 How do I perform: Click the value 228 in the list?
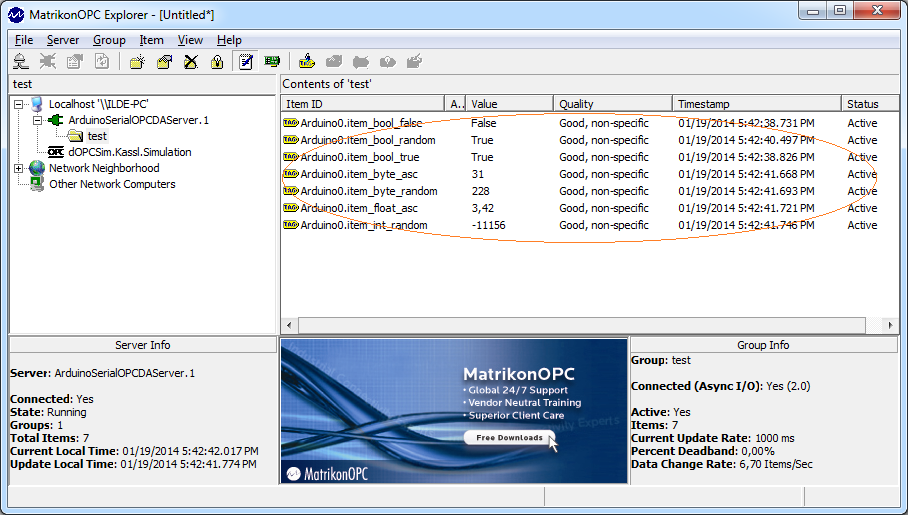click(480, 191)
